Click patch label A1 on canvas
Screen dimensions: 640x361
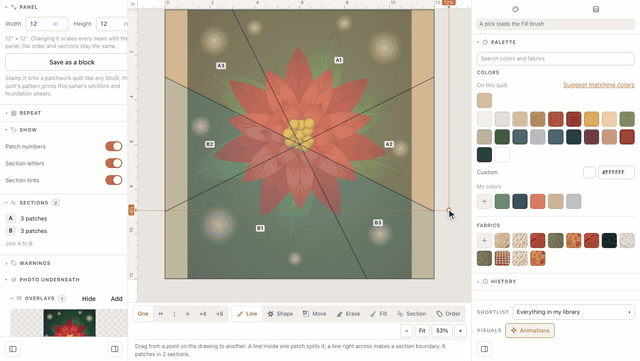coord(339,60)
